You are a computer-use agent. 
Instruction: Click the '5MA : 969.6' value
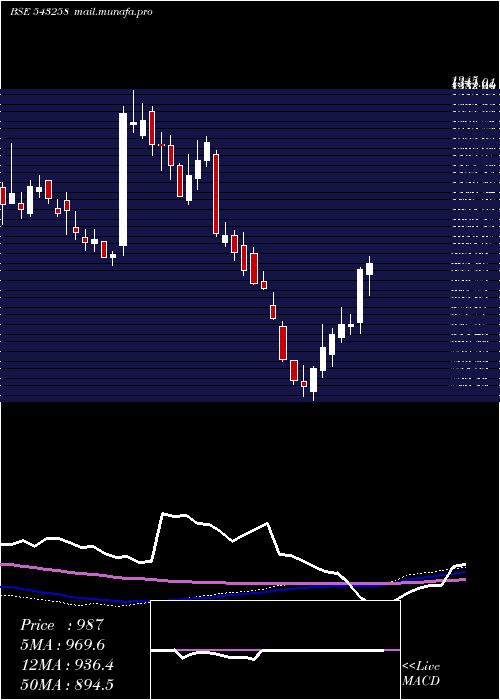62,645
